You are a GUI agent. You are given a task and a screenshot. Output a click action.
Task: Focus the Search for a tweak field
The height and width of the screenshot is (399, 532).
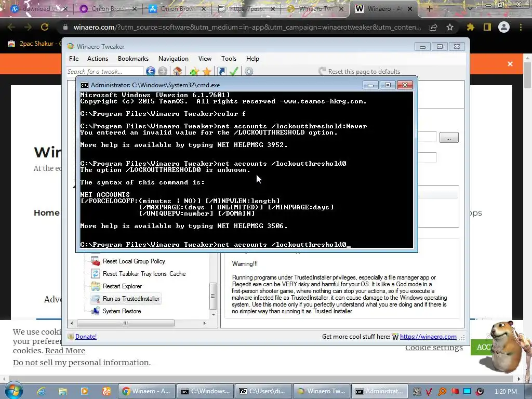(x=105, y=72)
